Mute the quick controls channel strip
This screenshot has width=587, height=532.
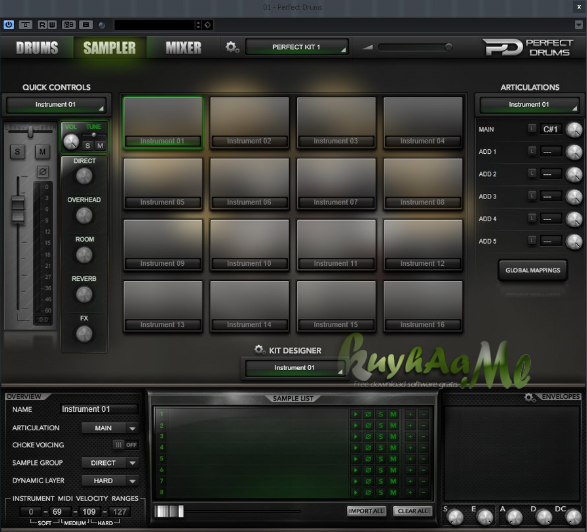tap(42, 152)
